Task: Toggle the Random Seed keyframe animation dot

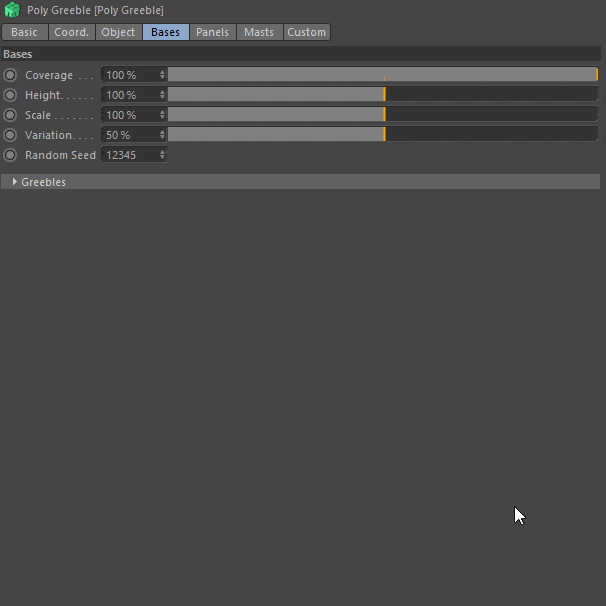Action: click(x=10, y=155)
